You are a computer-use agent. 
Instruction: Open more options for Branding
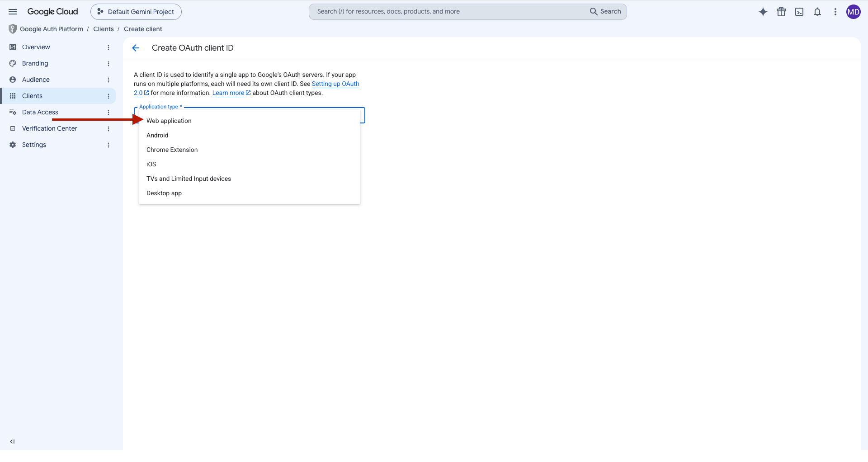coord(108,64)
